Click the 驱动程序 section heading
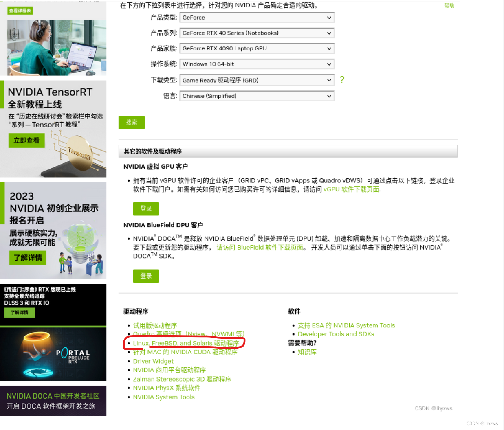 coord(136,312)
